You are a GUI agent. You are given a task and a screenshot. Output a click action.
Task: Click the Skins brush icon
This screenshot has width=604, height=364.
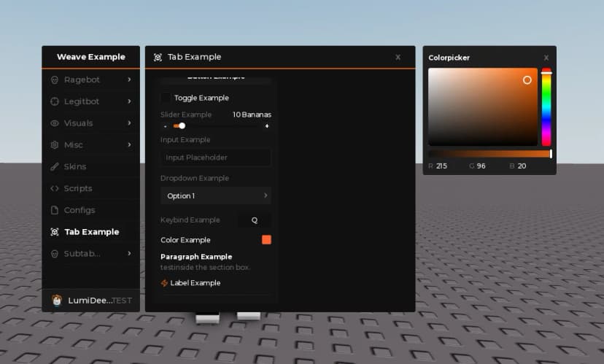[x=54, y=166]
